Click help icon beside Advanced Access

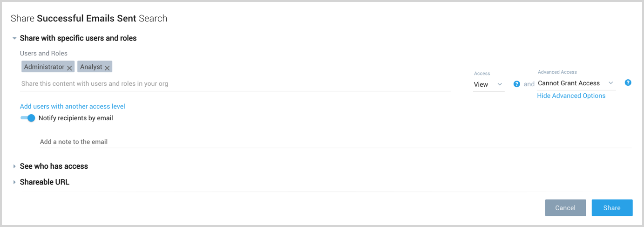[x=628, y=83]
